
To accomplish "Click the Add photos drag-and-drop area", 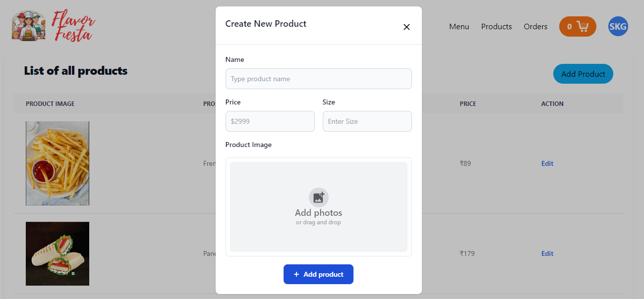I will [318, 207].
